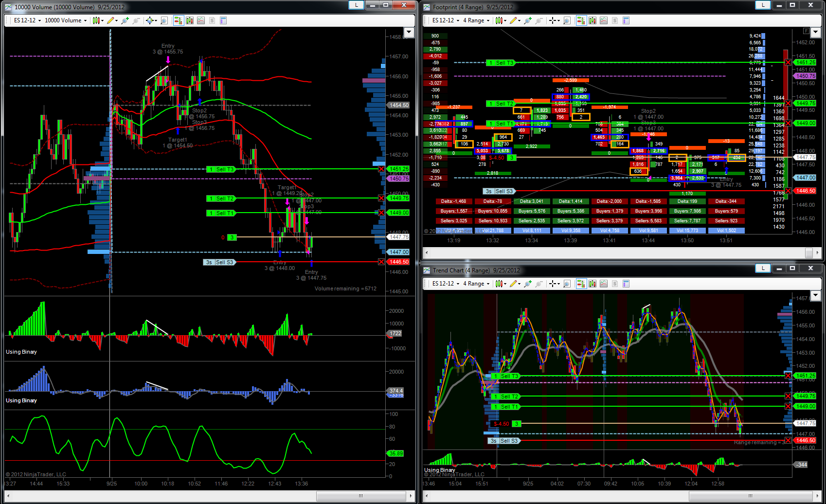Viewport: 826px width, 504px height.
Task: Select Sell T2 order label on 10000 Volume chart
Action: (x=221, y=198)
